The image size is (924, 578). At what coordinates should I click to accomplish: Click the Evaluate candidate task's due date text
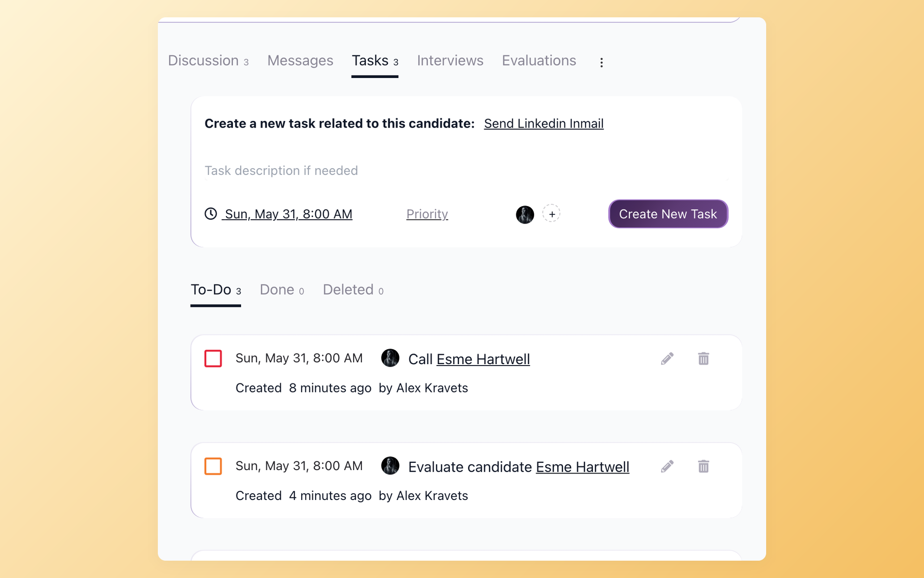[x=299, y=466]
